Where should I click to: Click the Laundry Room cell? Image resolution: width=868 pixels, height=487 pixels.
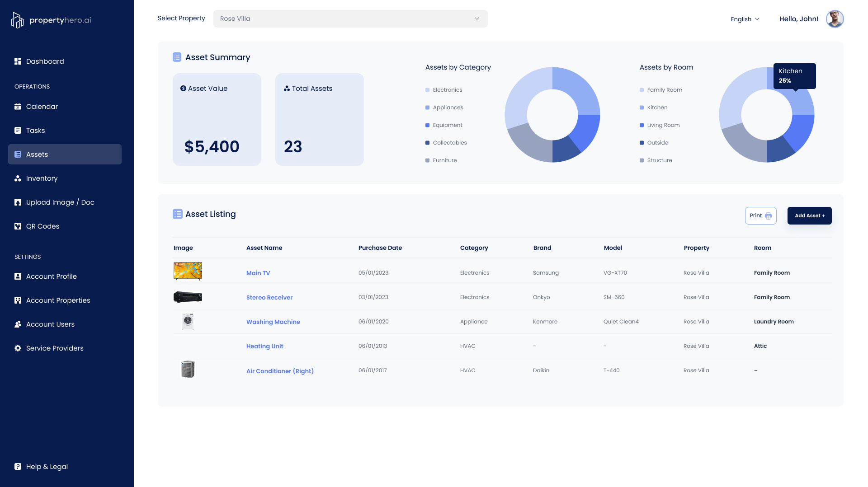click(774, 322)
